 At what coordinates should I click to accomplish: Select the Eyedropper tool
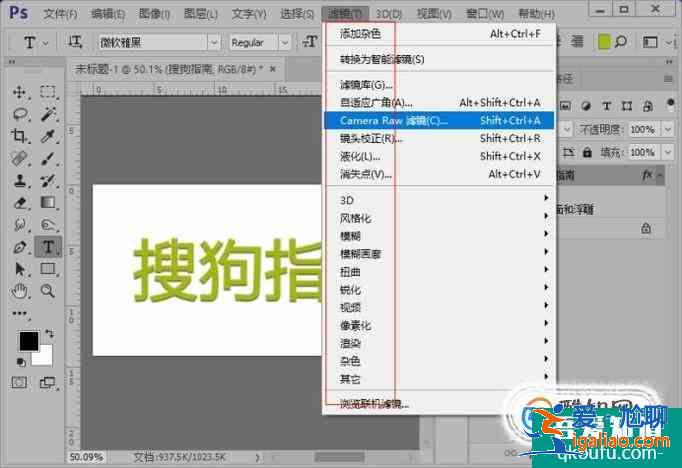(48, 136)
